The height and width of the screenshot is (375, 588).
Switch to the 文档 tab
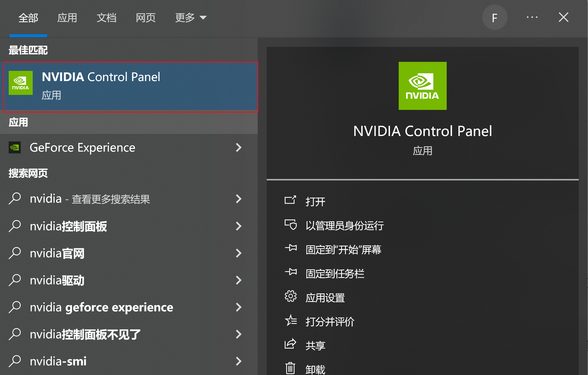coord(106,18)
